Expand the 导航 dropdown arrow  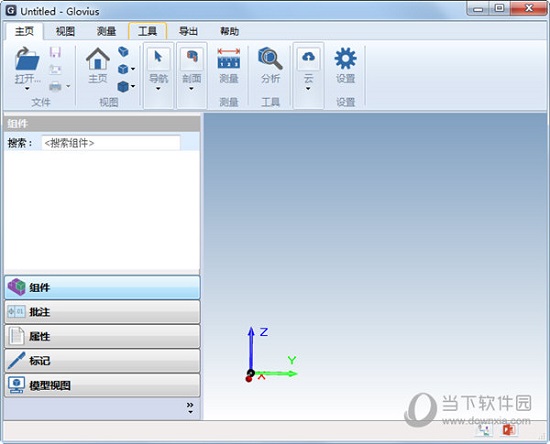(x=158, y=89)
